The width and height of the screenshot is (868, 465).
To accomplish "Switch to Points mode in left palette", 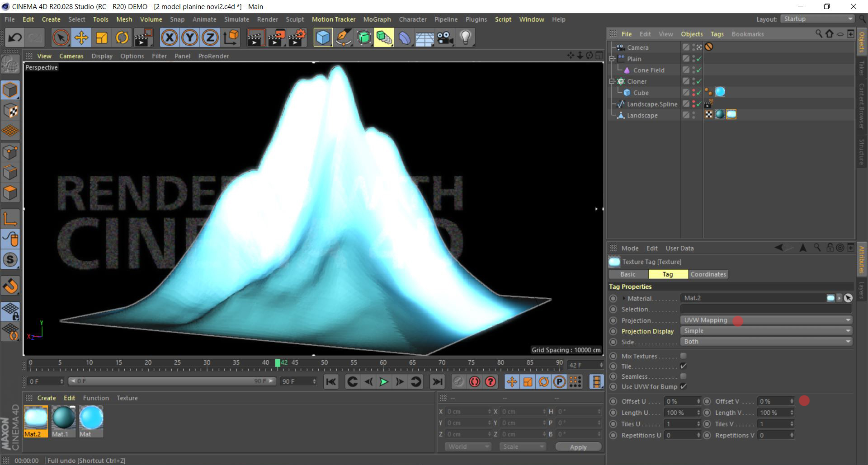I will click(x=10, y=152).
